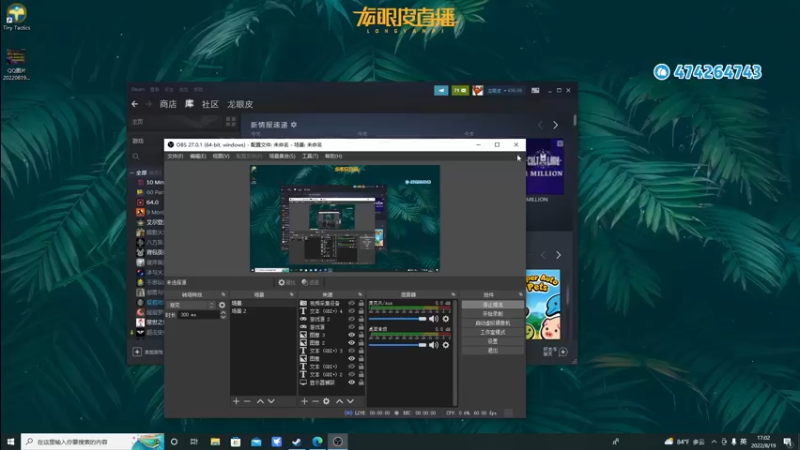
Task: Add a new source with the plus icon
Action: [x=304, y=402]
